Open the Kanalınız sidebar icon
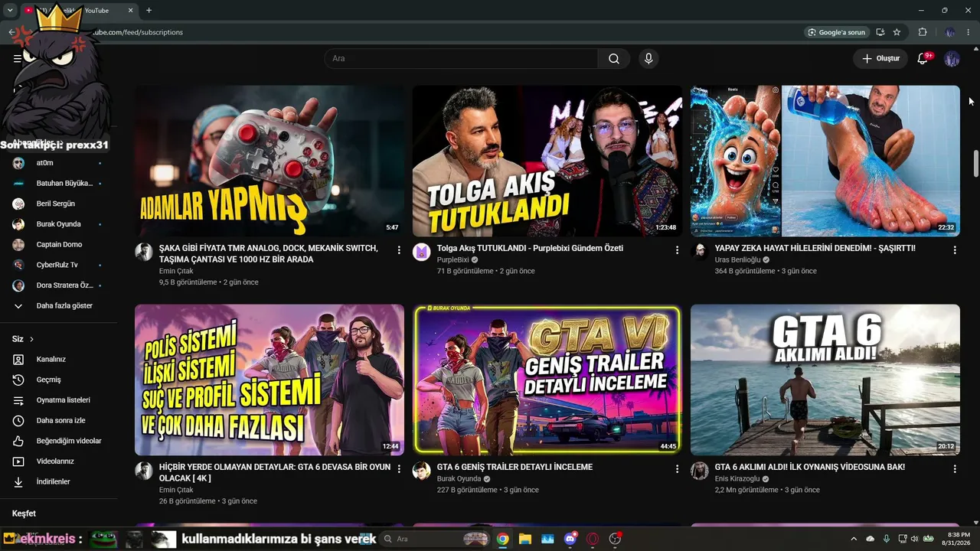Viewport: 980px width, 551px height. pos(19,360)
